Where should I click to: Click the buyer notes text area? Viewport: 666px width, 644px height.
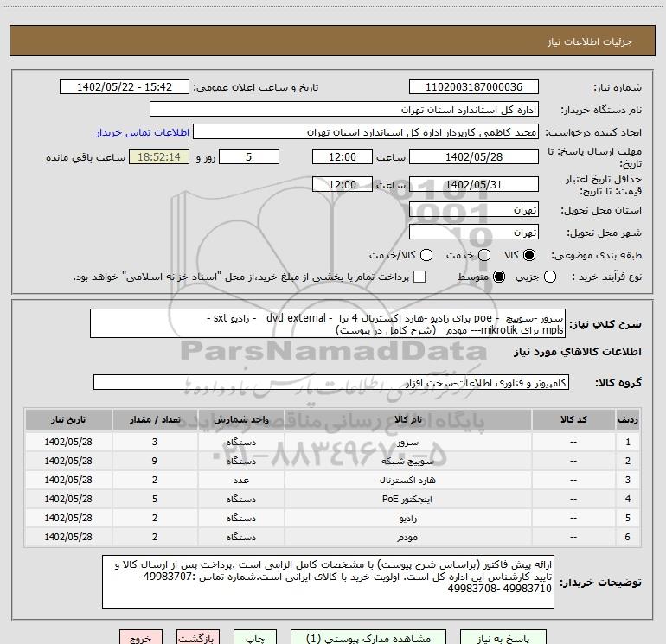point(328,582)
